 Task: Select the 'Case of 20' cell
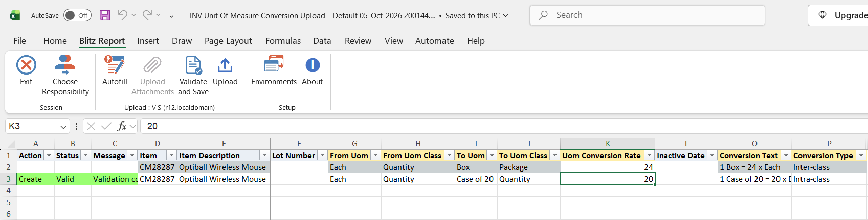point(476,179)
